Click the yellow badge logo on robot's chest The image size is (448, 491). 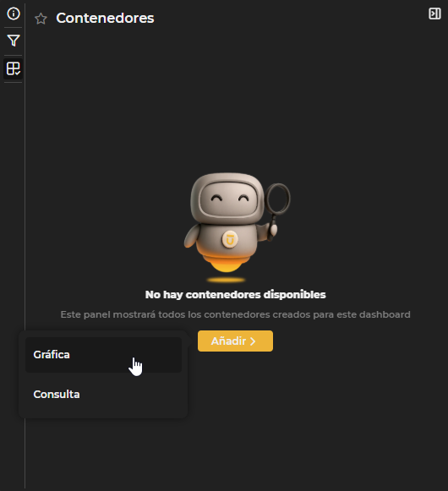[x=230, y=239]
